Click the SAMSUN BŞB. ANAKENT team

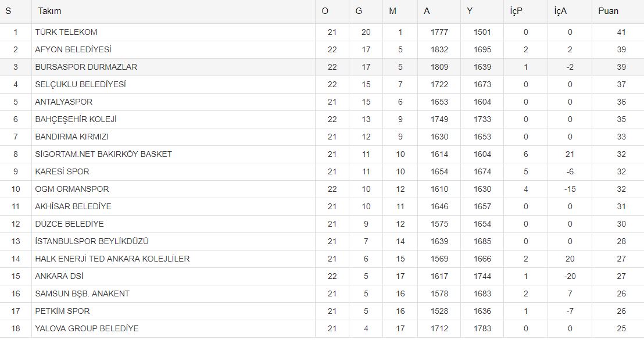point(82,294)
